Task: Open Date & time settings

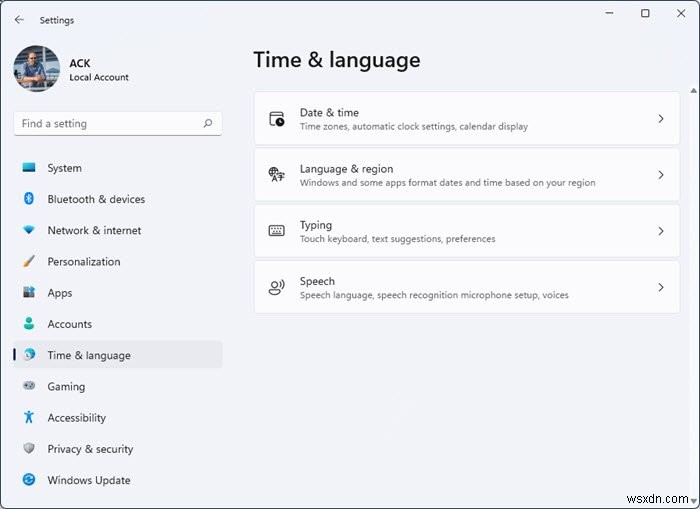Action: pos(467,119)
